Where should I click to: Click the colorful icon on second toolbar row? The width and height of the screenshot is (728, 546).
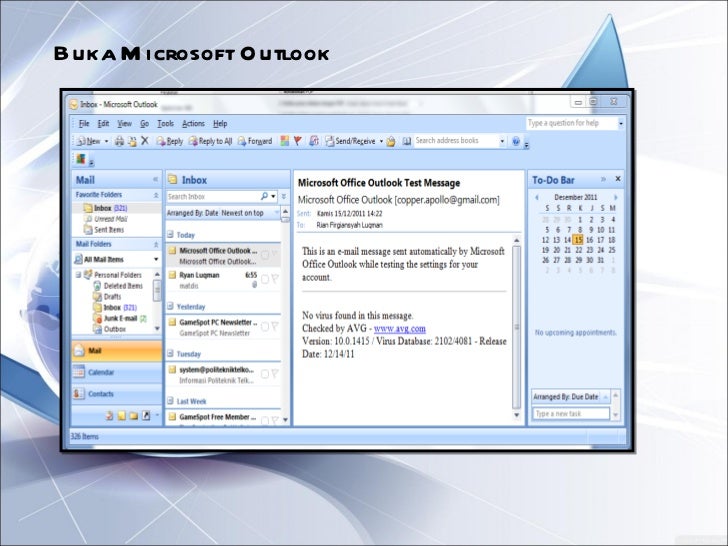[x=81, y=159]
